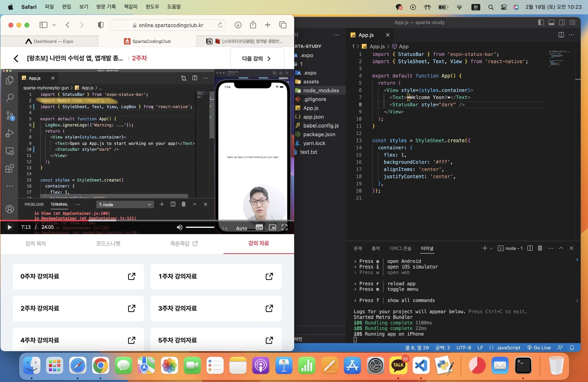Switch to SpartaCodingClub tab
The image size is (588, 382).
(147, 41)
